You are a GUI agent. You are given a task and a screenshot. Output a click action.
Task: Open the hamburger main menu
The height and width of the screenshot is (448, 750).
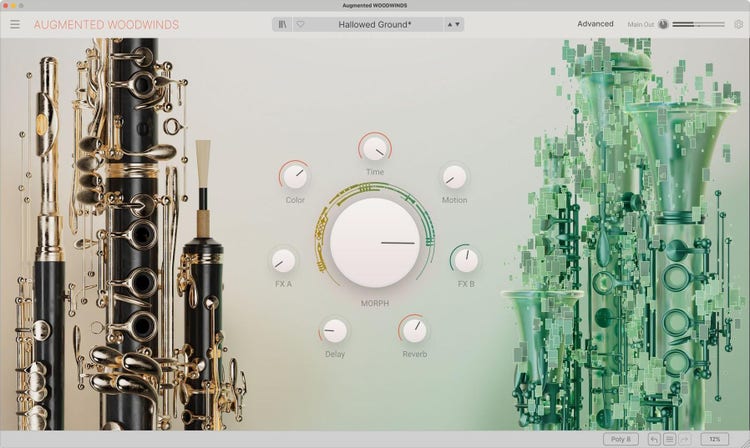point(14,24)
